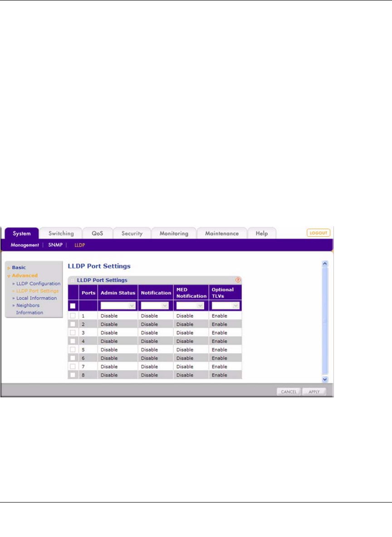Open the MED Notification dropdown

tap(190, 306)
